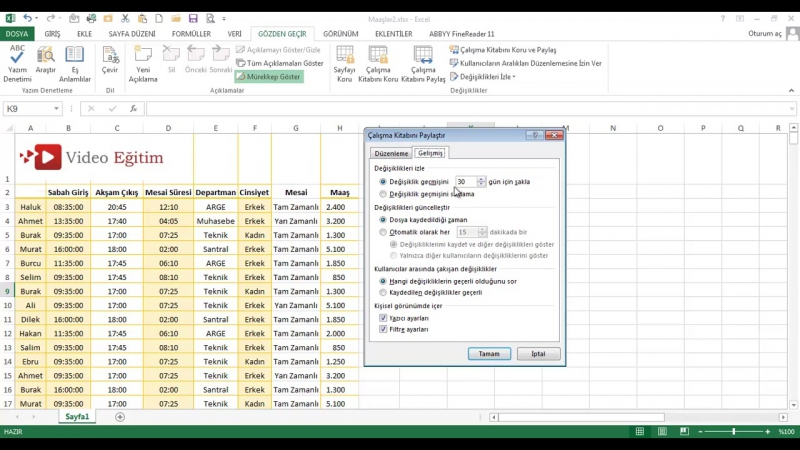Viewport: 800px width, 450px height.
Task: Toggle Filtre ayarları checkbox
Action: [383, 329]
